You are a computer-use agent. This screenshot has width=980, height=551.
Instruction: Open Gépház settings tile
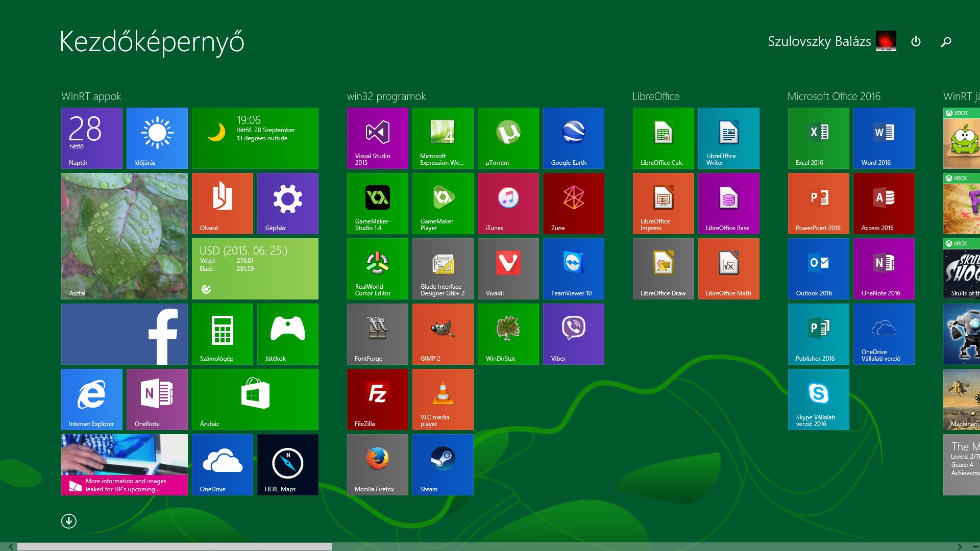point(288,204)
